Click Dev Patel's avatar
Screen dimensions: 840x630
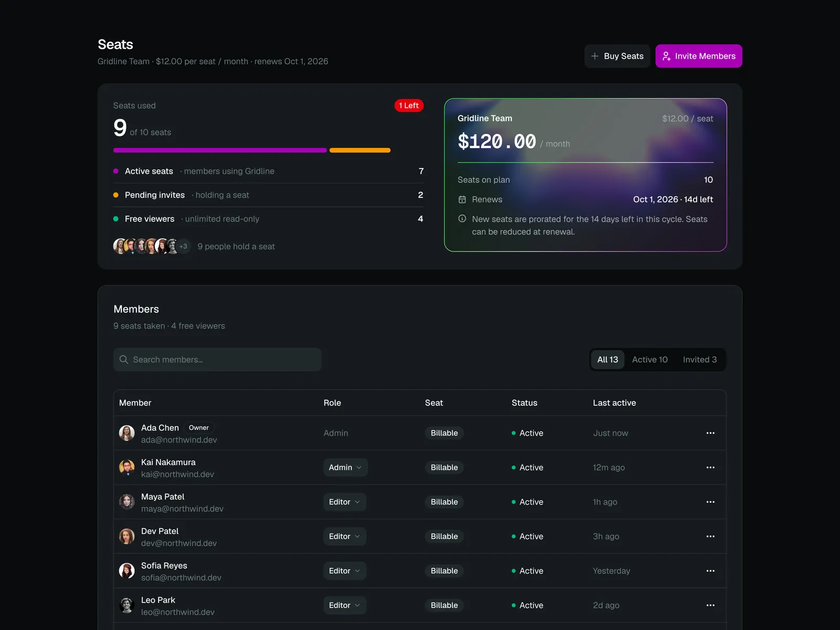tap(127, 537)
